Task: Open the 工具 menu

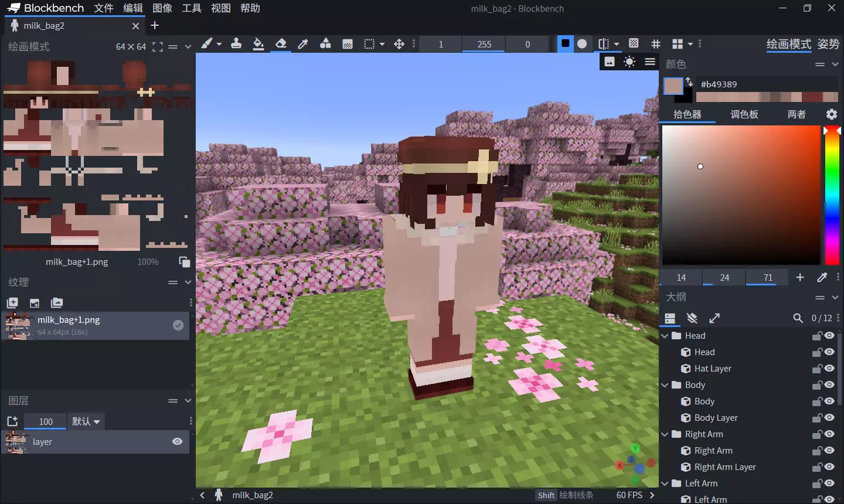Action: pos(192,8)
